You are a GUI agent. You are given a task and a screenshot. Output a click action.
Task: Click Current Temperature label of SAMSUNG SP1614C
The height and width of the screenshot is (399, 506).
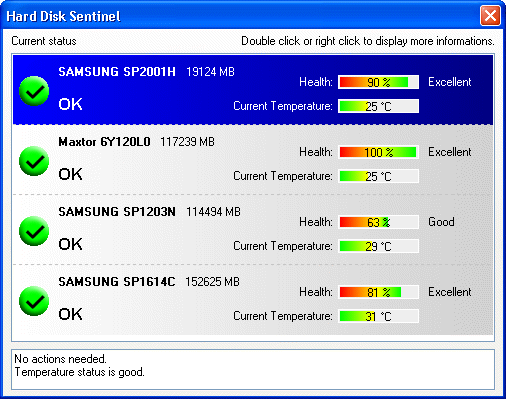pos(283,316)
